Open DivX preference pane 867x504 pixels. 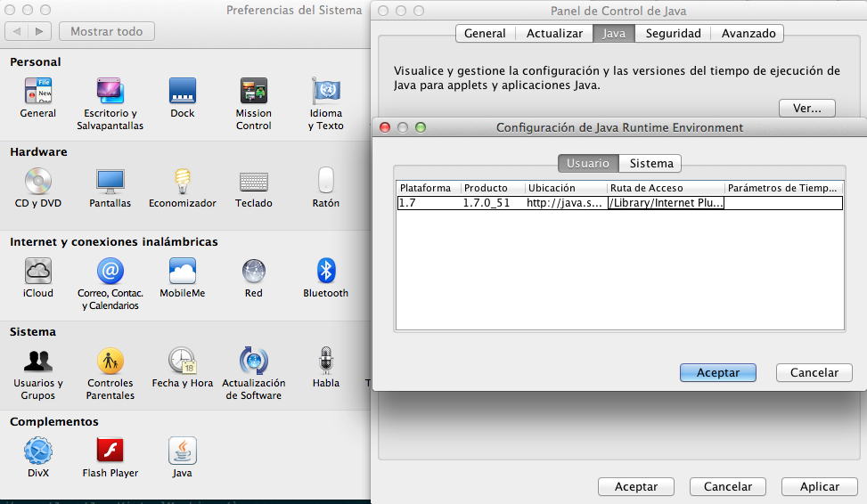point(38,451)
